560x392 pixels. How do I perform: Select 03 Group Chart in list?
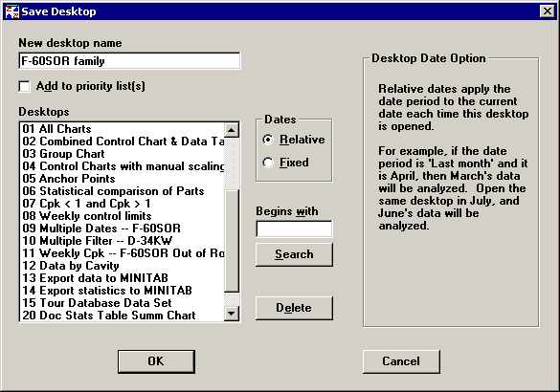[x=123, y=154]
